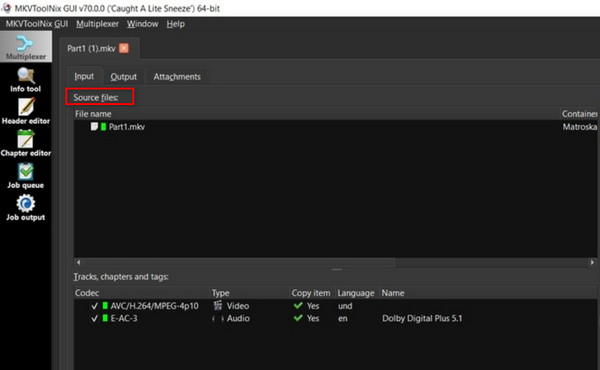The height and width of the screenshot is (370, 600).
Task: Open the MKVToolNix GUI menu
Action: point(37,24)
